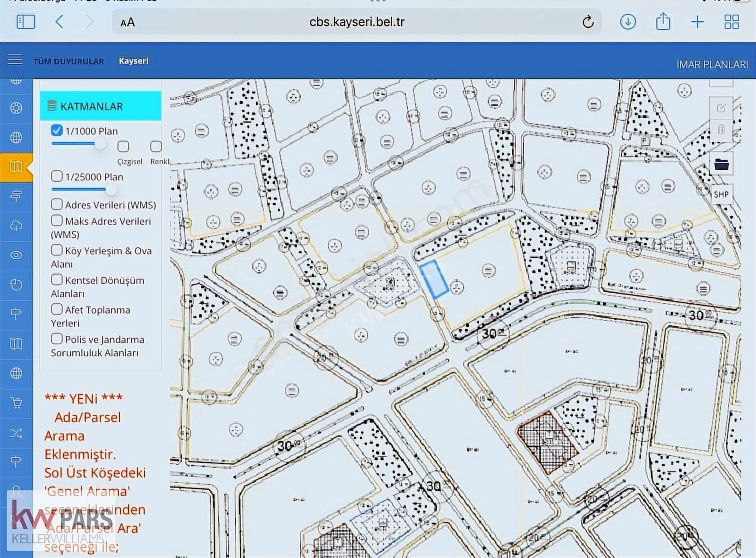Click the 'Ada/Parsel' announcement text

[x=88, y=417]
